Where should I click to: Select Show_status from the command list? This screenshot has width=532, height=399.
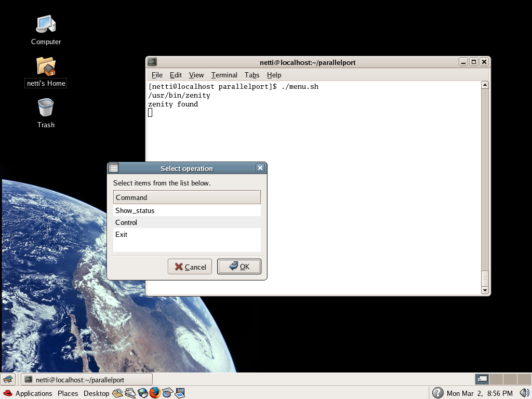(135, 210)
